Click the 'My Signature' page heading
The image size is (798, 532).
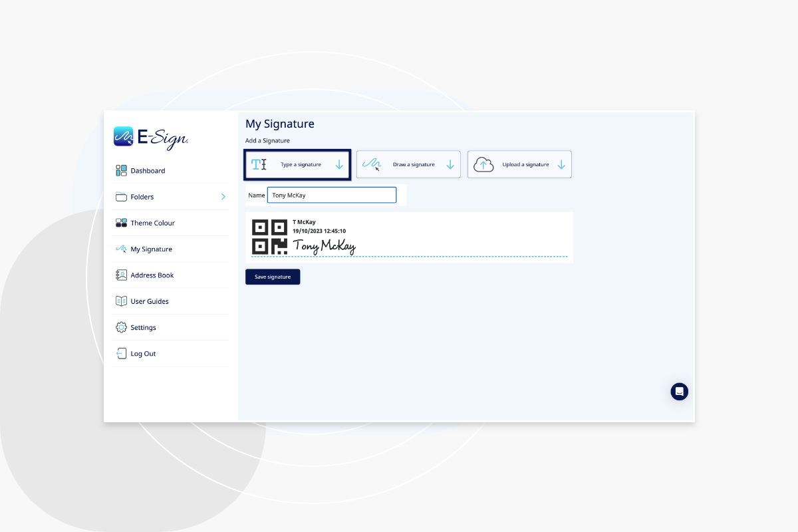coord(280,124)
